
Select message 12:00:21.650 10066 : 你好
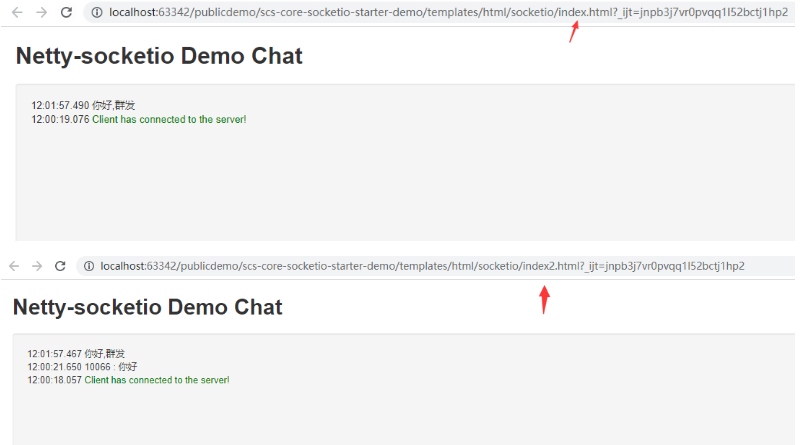(83, 366)
